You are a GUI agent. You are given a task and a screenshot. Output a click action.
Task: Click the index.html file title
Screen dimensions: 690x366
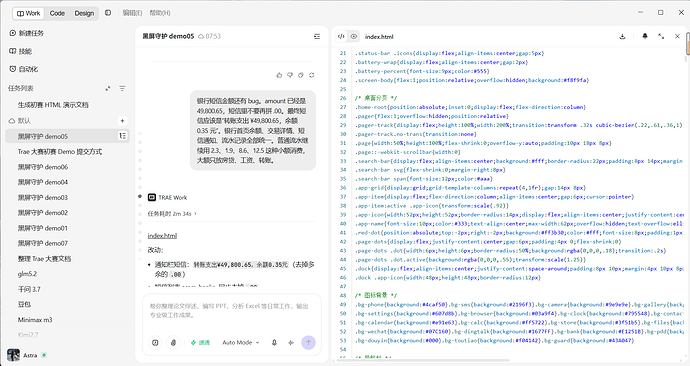(x=379, y=37)
